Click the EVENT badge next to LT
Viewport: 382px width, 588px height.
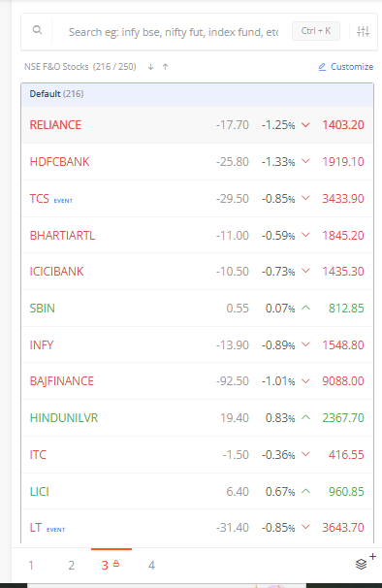click(56, 530)
